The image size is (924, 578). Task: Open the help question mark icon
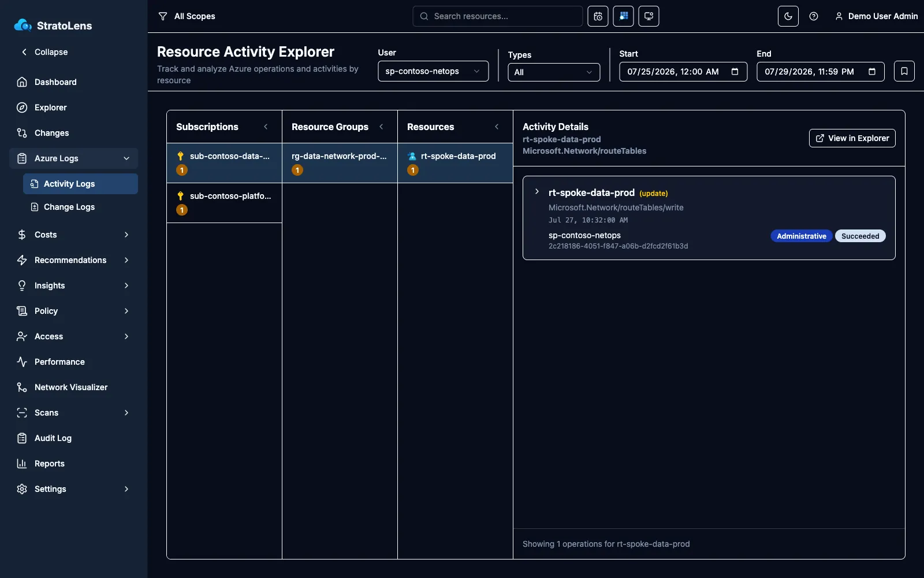(x=813, y=16)
